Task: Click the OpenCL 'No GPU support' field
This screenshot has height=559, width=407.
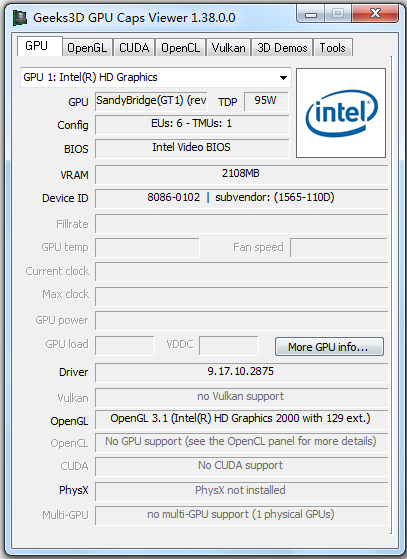Action: 241,443
